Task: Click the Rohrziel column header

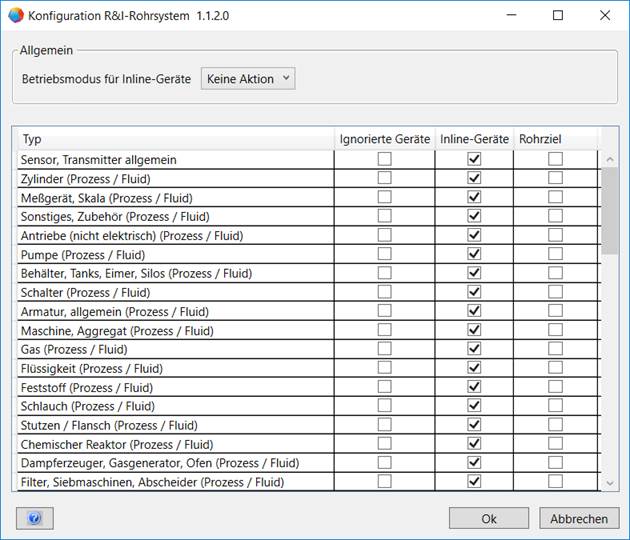Action: pyautogui.click(x=556, y=139)
